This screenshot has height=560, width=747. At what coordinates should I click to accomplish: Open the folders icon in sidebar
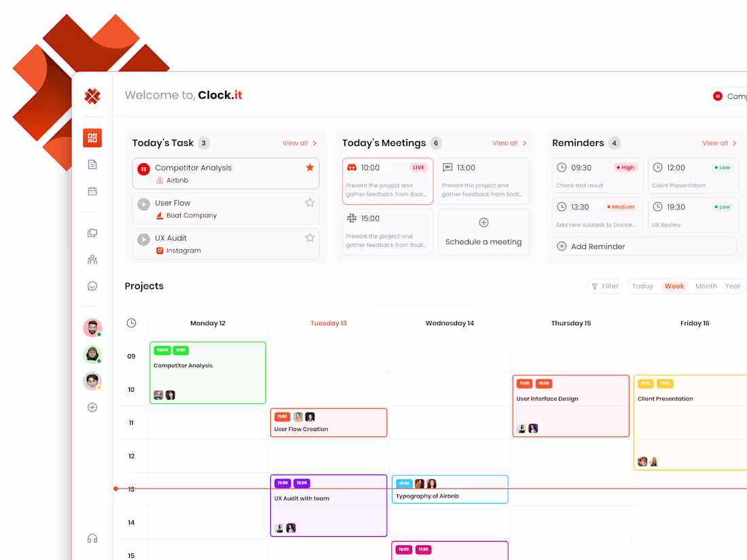[x=92, y=233]
